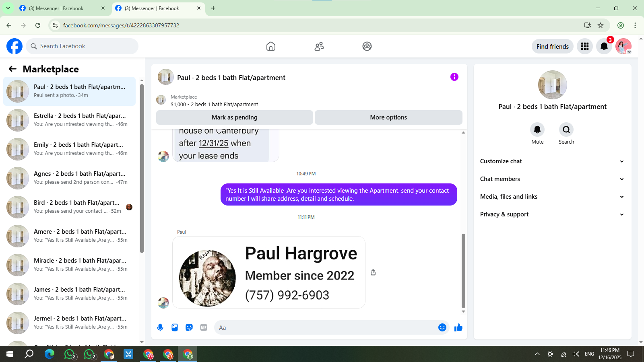Open Chrome profile icon
The width and height of the screenshot is (644, 362).
click(x=621, y=25)
